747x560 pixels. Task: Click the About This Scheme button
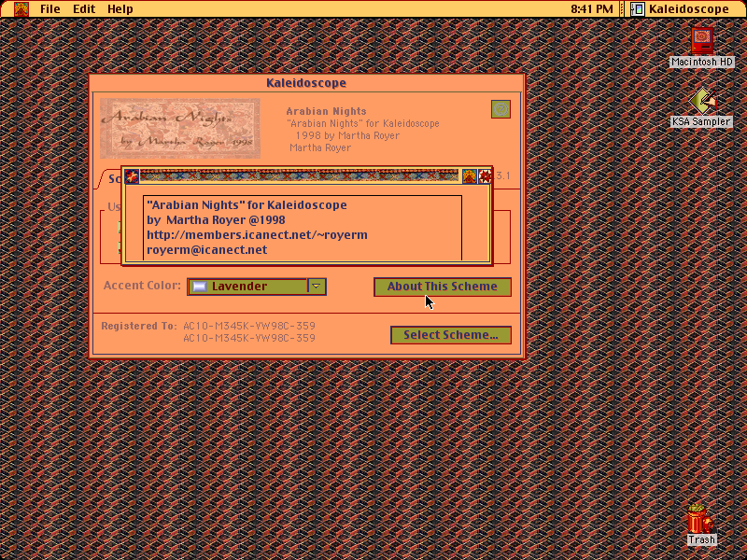[442, 287]
